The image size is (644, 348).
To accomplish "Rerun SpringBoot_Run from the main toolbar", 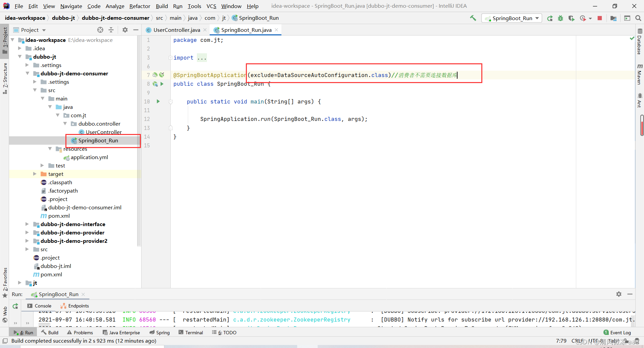I will [550, 18].
